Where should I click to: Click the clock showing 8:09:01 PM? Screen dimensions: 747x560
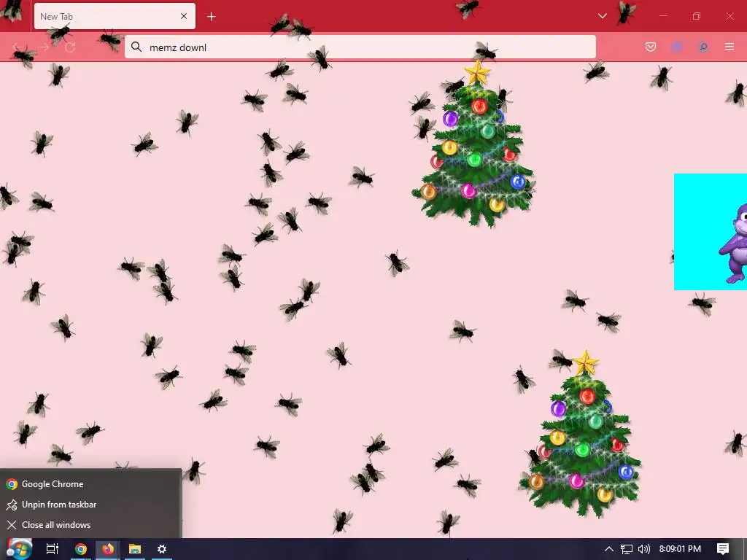pos(680,549)
